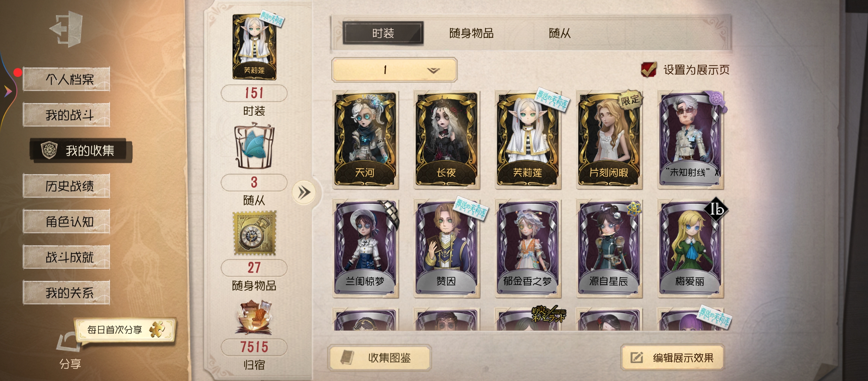Open 历史战绩 from the side menu
868x381 pixels.
(x=67, y=186)
